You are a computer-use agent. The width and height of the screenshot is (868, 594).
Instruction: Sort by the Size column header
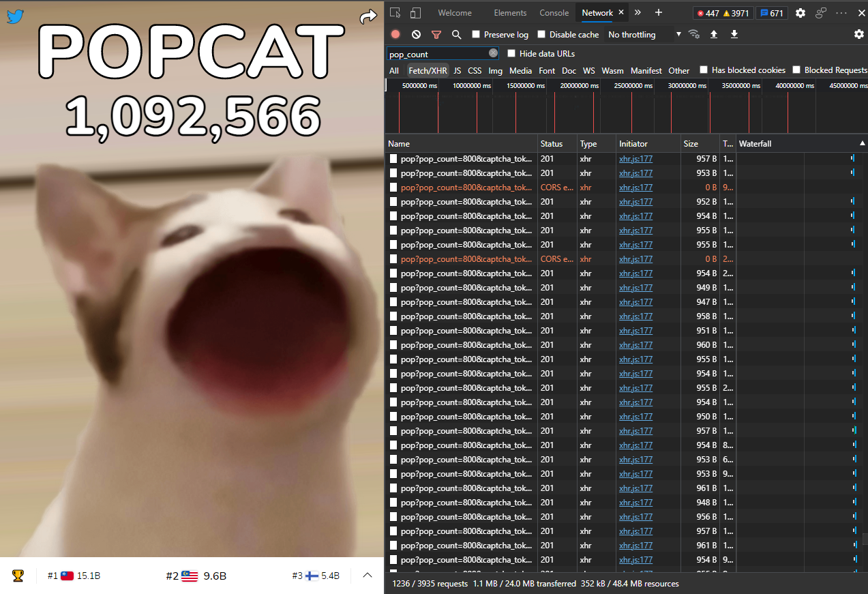(702, 144)
